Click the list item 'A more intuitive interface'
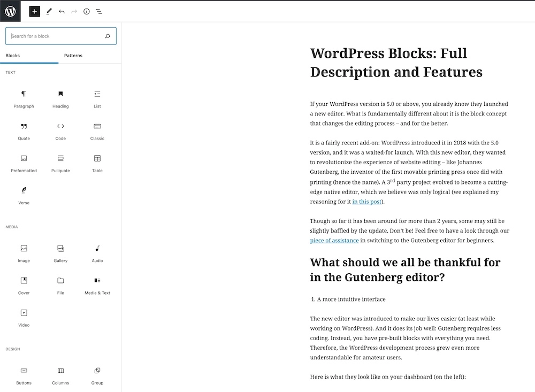The height and width of the screenshot is (392, 535). [351, 299]
